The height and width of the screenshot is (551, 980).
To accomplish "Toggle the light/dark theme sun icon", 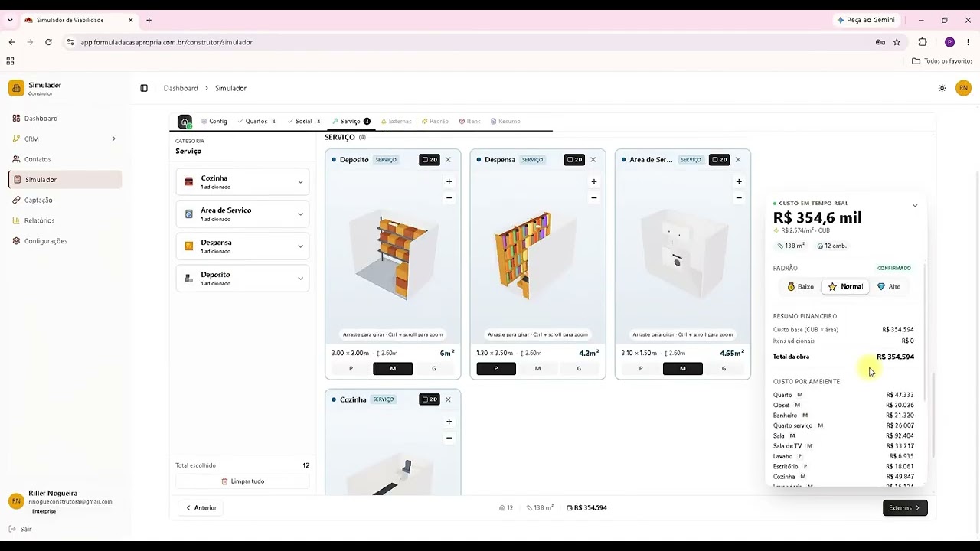I will coord(942,88).
